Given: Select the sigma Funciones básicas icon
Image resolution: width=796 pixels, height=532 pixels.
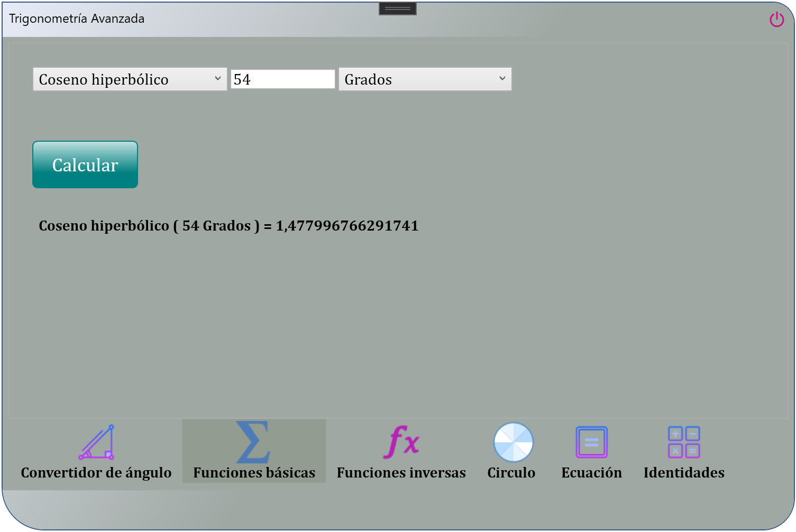Looking at the screenshot, I should [253, 442].
